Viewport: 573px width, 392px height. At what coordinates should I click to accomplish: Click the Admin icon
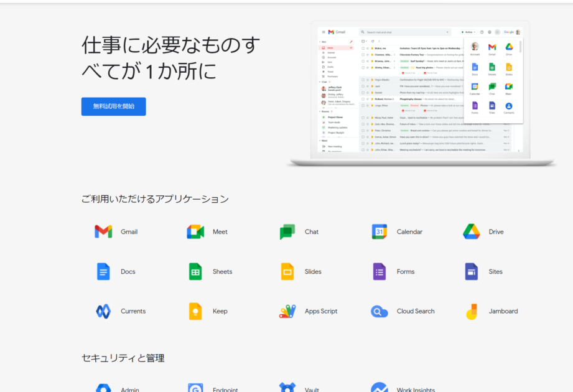(103, 388)
